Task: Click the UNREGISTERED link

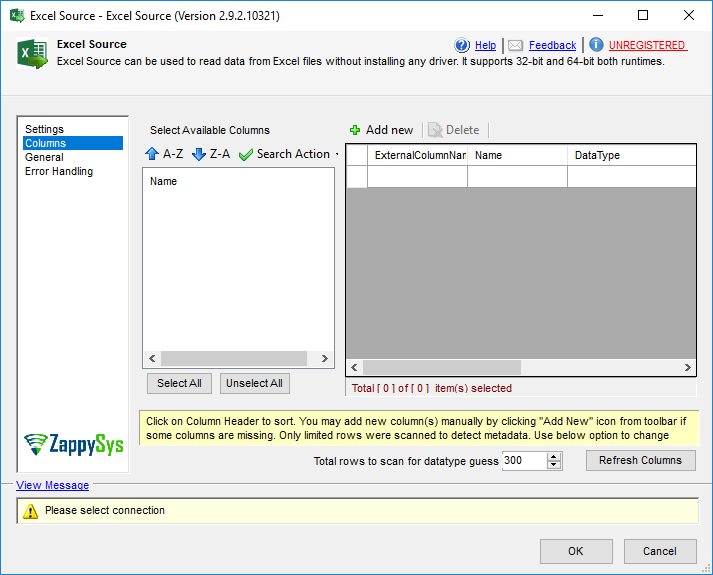Action: click(x=647, y=45)
